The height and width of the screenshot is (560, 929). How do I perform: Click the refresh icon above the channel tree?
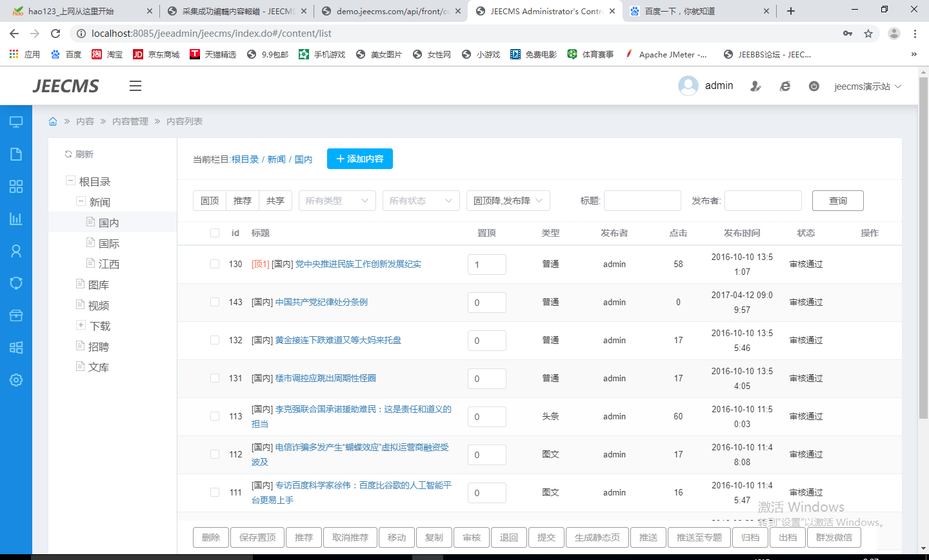tap(68, 154)
